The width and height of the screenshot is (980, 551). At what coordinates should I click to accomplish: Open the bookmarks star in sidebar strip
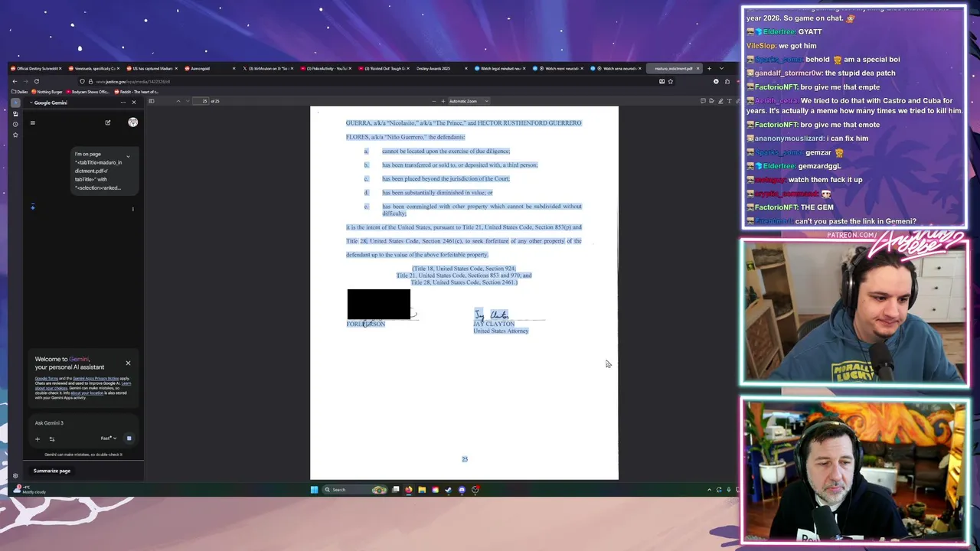coord(15,135)
